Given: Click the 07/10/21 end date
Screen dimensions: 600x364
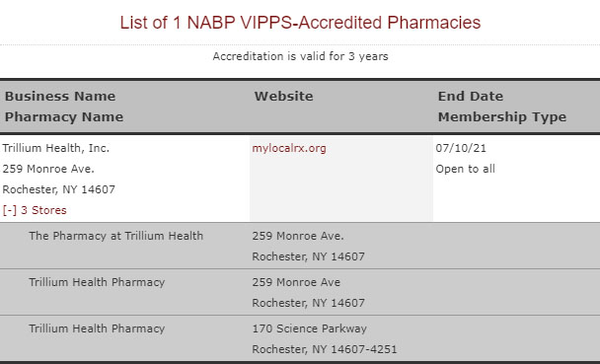Looking at the screenshot, I should [461, 148].
